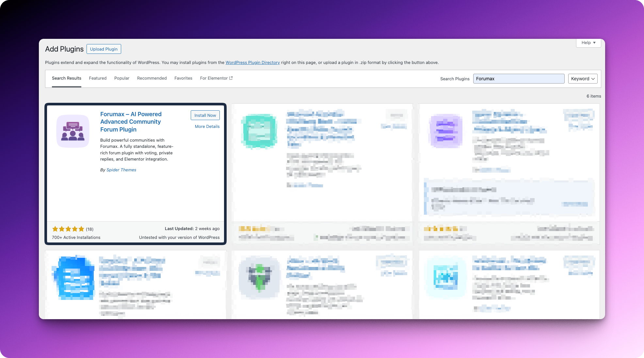Open the Featured plugins tab
The width and height of the screenshot is (644, 358).
(98, 78)
